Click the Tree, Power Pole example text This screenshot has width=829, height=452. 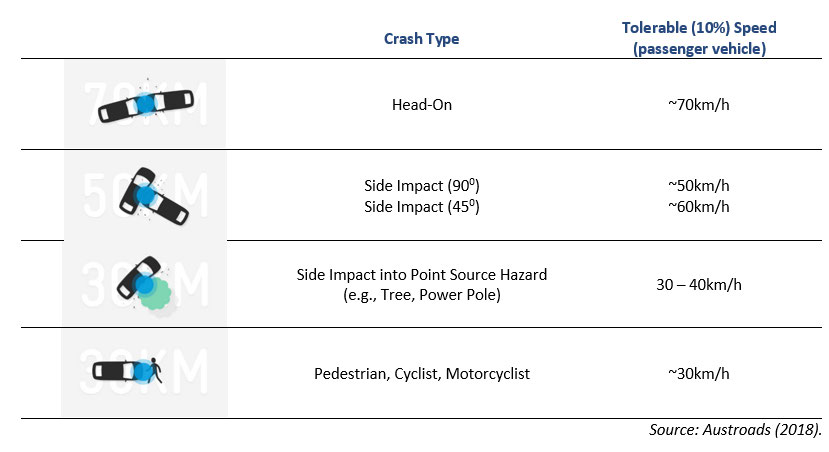point(422,294)
